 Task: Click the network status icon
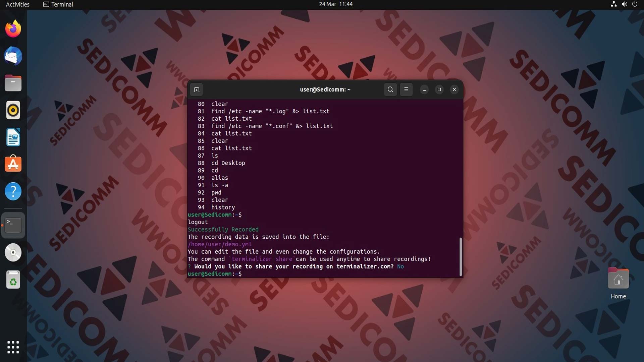pyautogui.click(x=613, y=4)
